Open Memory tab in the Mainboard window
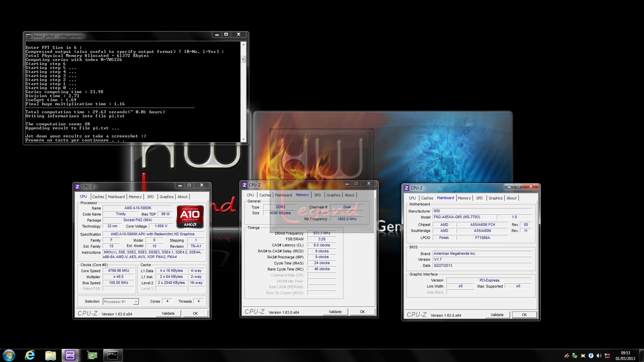Image resolution: width=644 pixels, height=362 pixels. point(464,198)
